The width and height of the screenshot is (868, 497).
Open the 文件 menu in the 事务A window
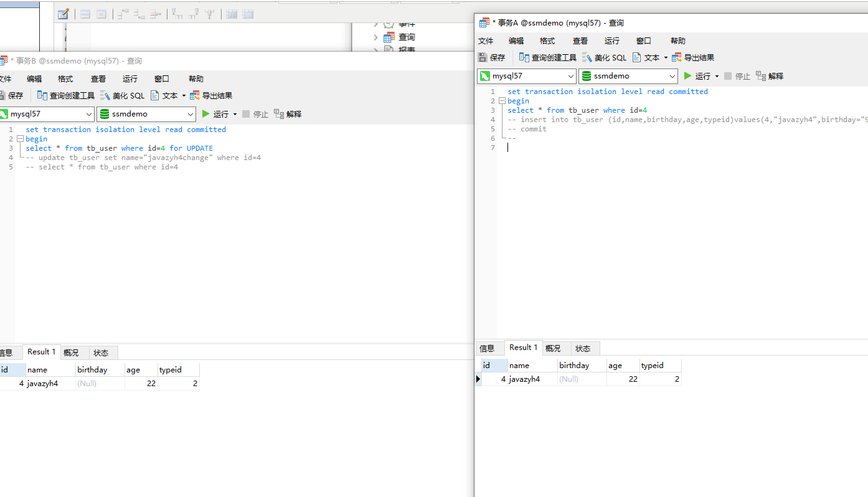486,40
